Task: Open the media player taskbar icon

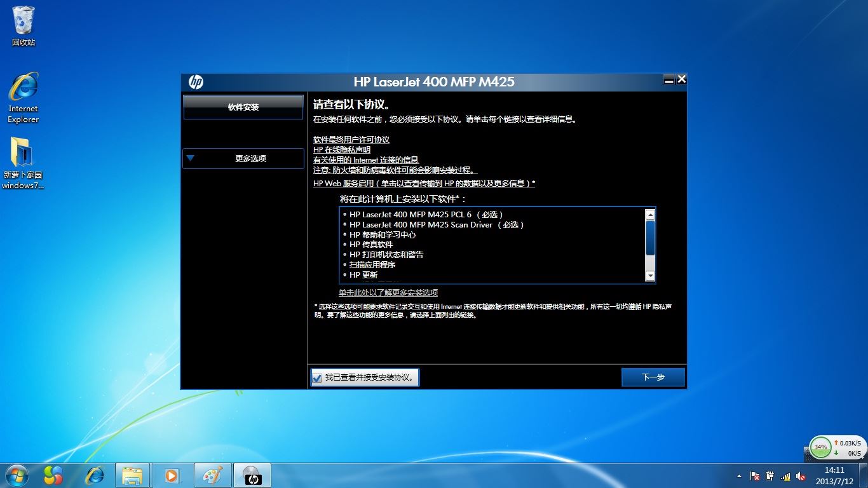Action: pyautogui.click(x=172, y=475)
